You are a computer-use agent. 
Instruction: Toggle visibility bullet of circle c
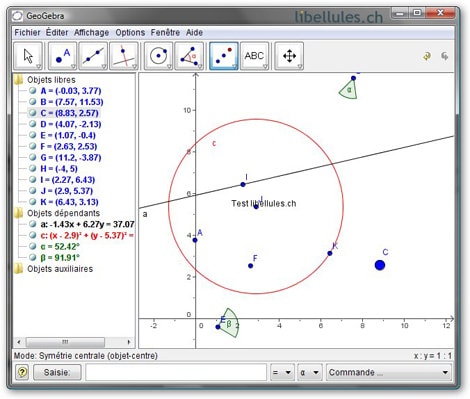[x=32, y=235]
